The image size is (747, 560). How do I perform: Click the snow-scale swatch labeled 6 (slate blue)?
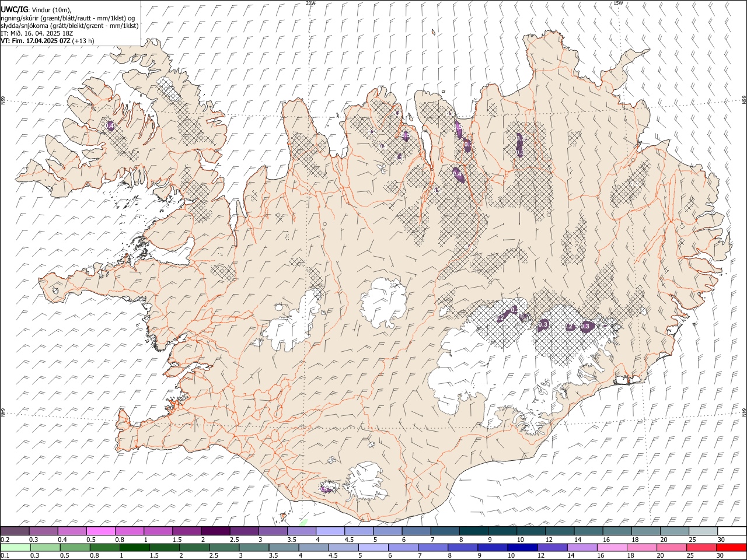(416, 531)
